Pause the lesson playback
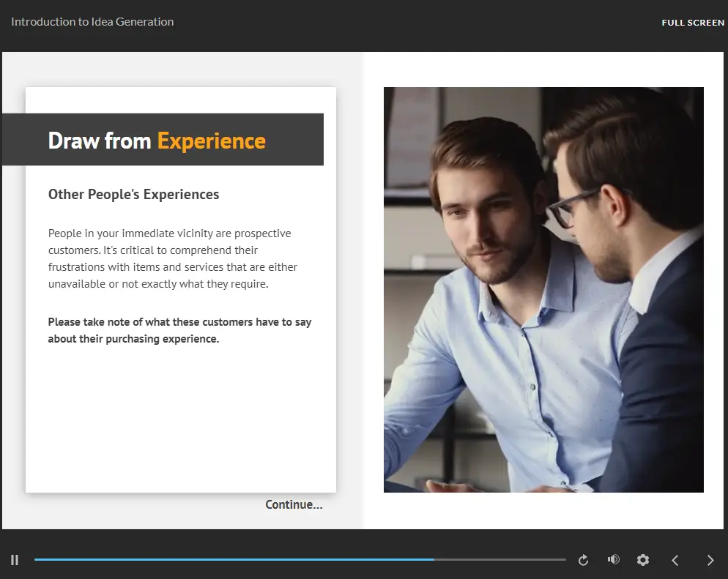 click(x=15, y=560)
